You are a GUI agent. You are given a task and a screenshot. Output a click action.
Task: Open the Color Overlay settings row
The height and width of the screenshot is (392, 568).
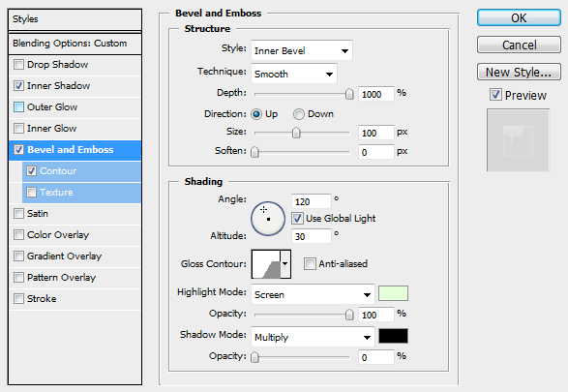75,235
